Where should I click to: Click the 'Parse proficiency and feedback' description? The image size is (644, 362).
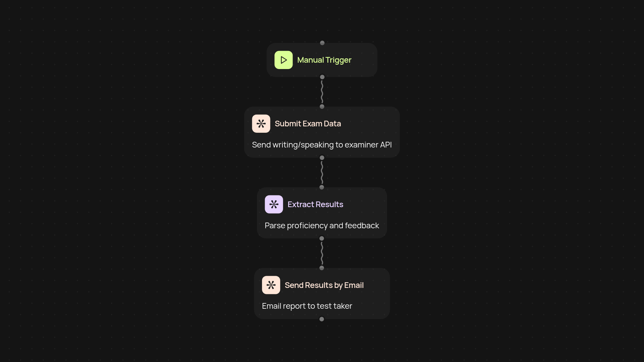click(322, 226)
